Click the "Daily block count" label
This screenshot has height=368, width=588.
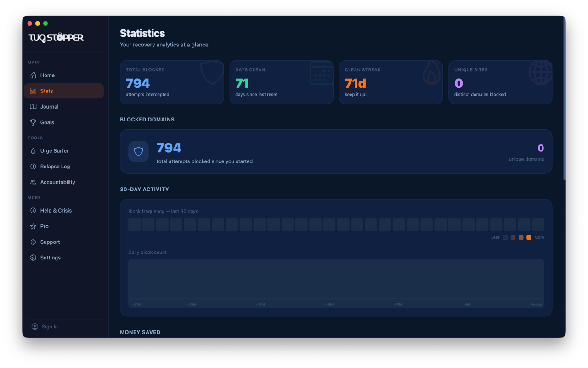(147, 252)
